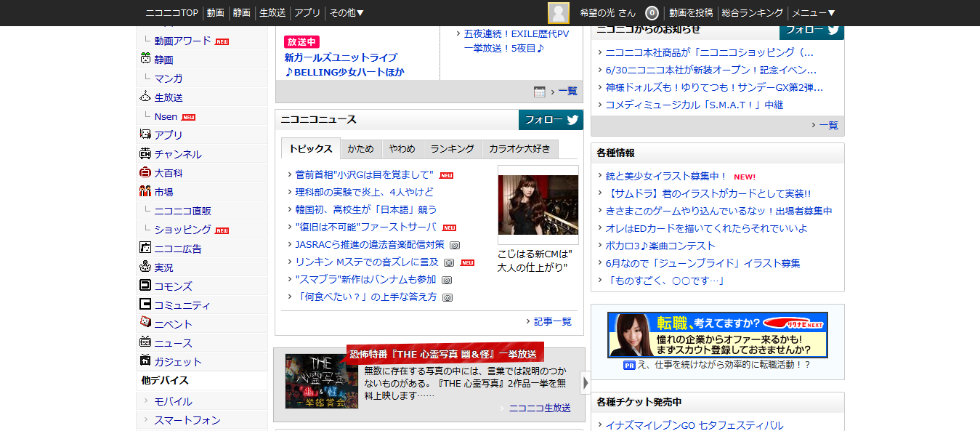The width and height of the screenshot is (980, 431).
Task: Click the コモンズ sidebar icon
Action: point(145,286)
